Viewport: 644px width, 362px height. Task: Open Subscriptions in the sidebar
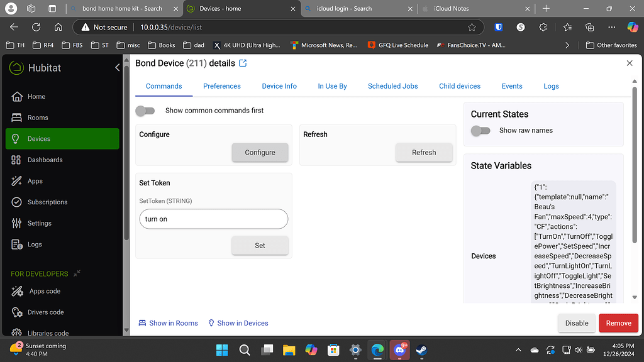coord(47,202)
